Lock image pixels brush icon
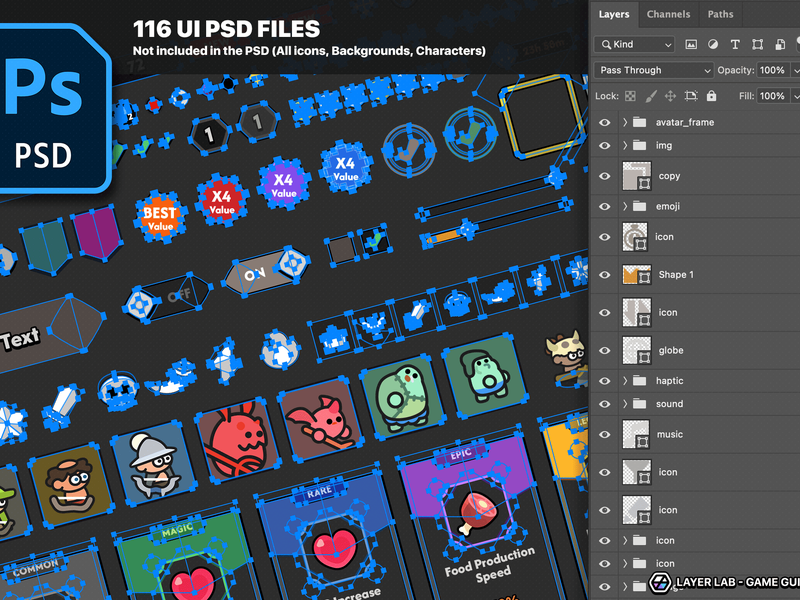 pyautogui.click(x=651, y=96)
